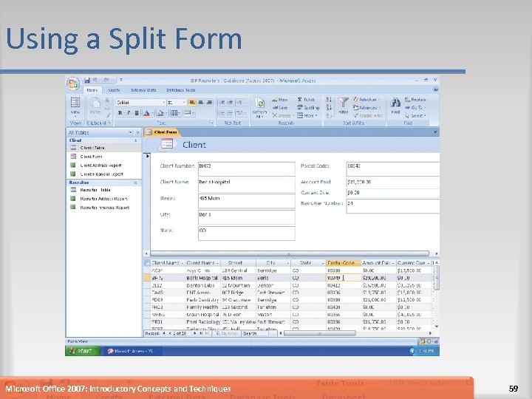Click the datasheet vertical scrollbar thumb

point(437,278)
